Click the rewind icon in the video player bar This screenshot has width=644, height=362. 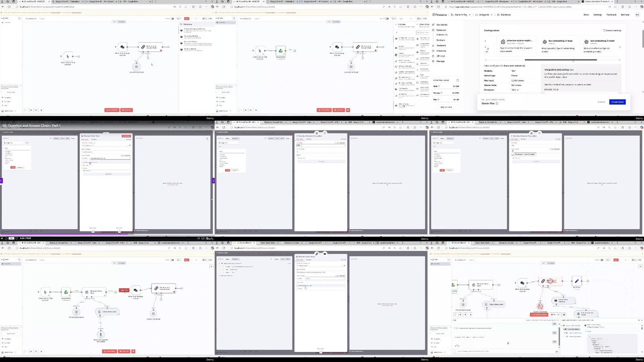coord(6,238)
